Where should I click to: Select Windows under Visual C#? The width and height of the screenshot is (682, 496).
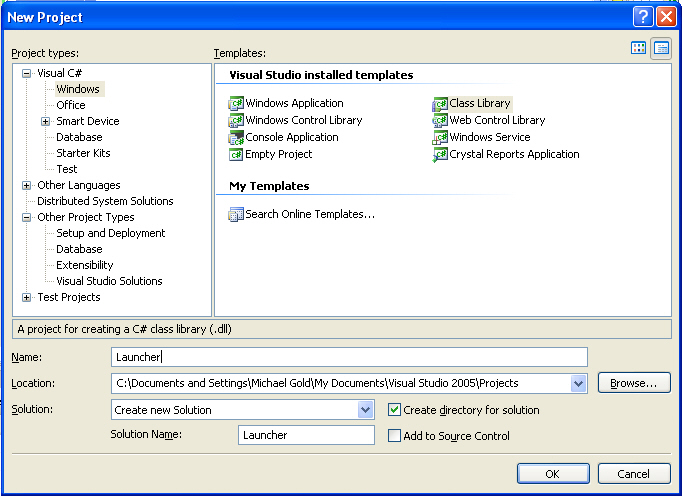tap(78, 89)
